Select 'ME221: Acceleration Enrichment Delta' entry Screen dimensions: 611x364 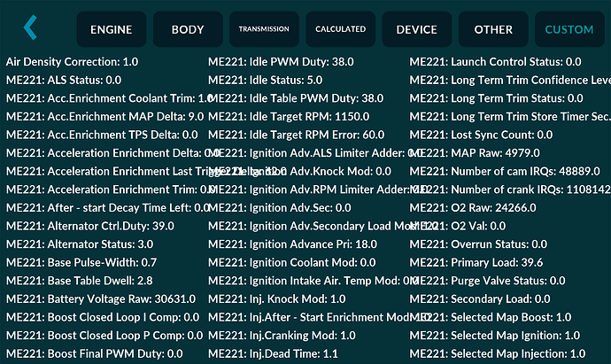pyautogui.click(x=112, y=153)
